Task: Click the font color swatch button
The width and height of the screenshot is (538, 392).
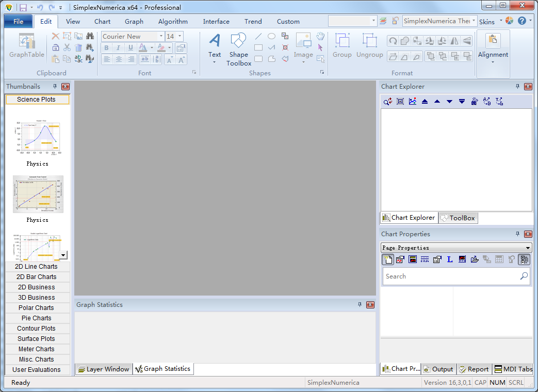Action: coord(143,48)
